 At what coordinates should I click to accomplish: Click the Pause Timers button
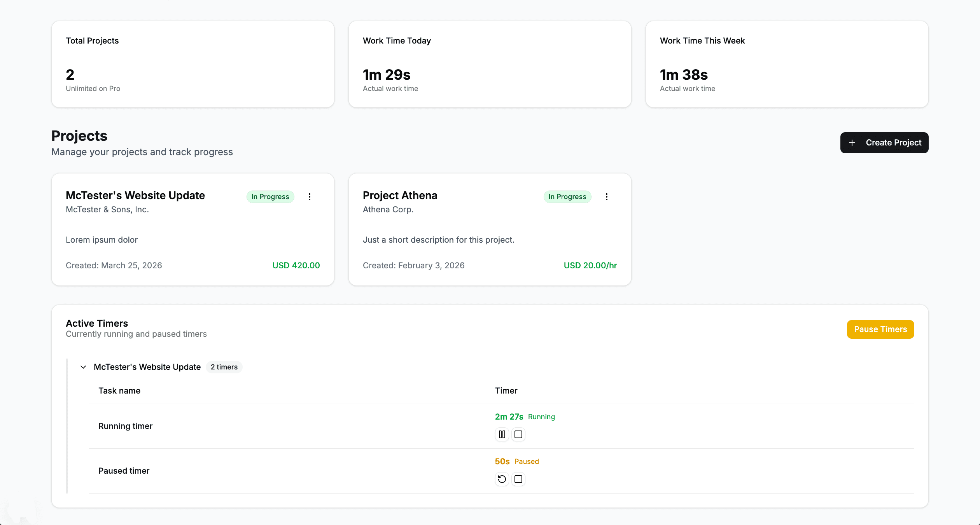pyautogui.click(x=880, y=329)
